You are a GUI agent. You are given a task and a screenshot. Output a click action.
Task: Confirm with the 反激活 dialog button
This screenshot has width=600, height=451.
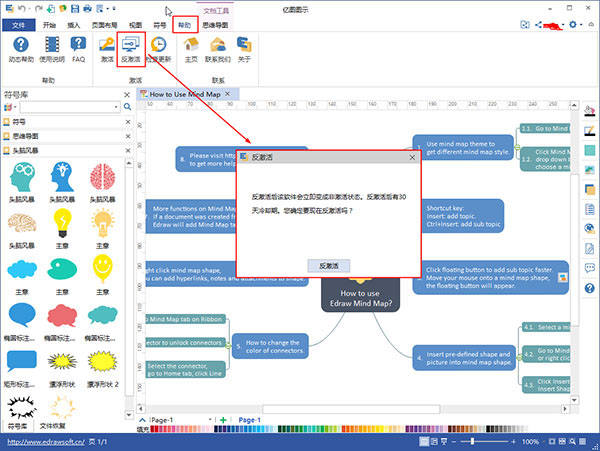pyautogui.click(x=329, y=266)
